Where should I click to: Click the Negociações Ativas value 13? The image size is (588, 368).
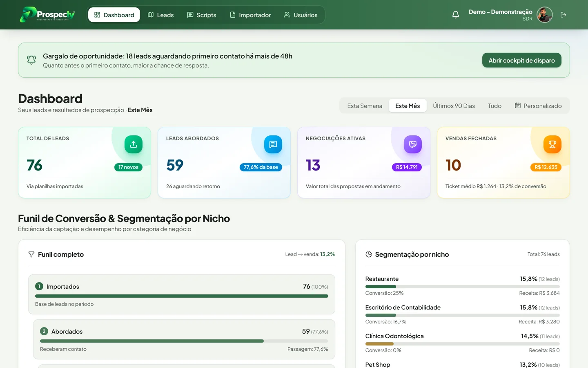[x=313, y=165]
